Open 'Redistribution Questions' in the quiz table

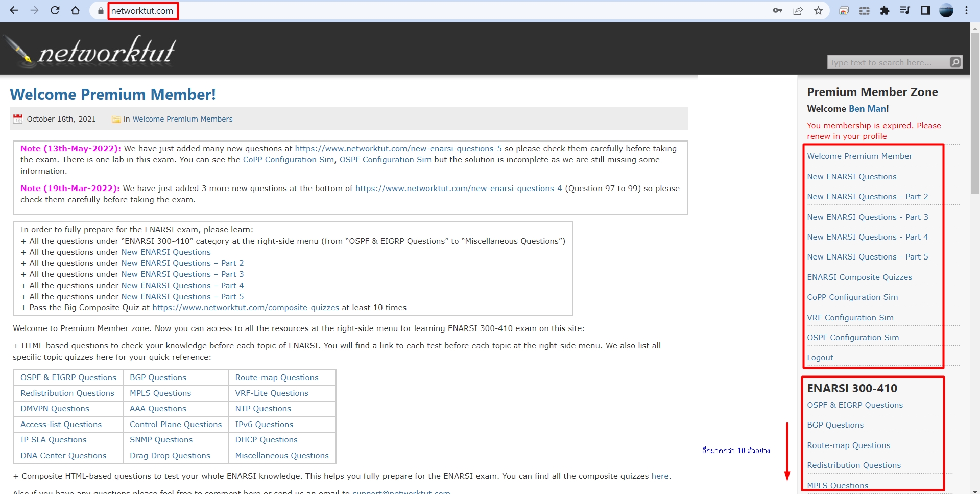pos(67,393)
